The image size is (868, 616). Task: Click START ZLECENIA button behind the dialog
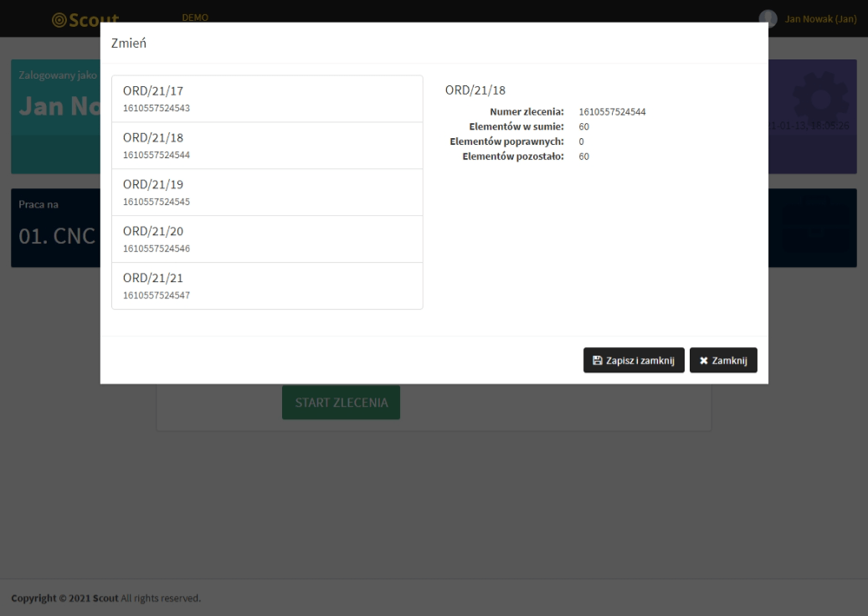pos(341,403)
